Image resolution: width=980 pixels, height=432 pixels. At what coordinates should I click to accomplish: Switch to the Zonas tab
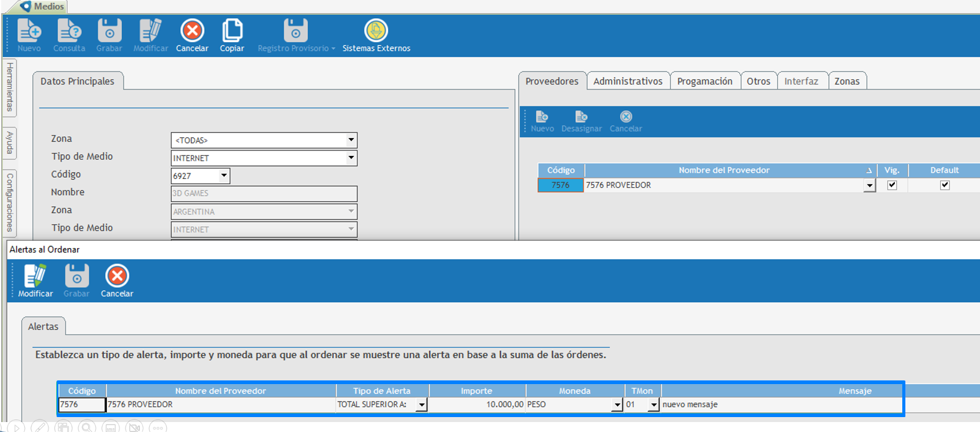[x=846, y=81]
